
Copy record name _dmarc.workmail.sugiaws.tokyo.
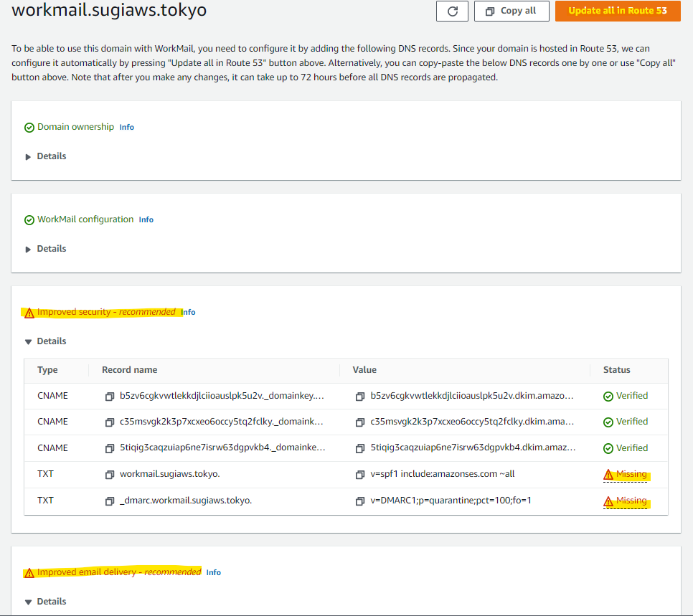[x=110, y=501]
